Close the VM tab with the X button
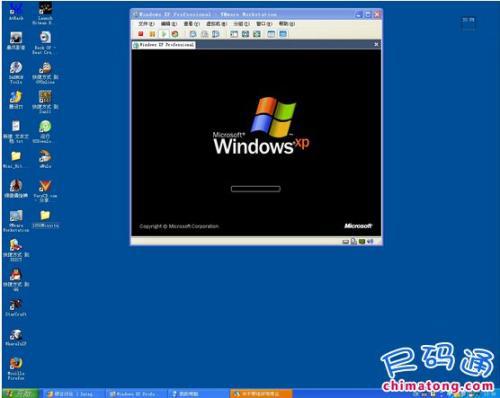The image size is (500, 398). 376,44
